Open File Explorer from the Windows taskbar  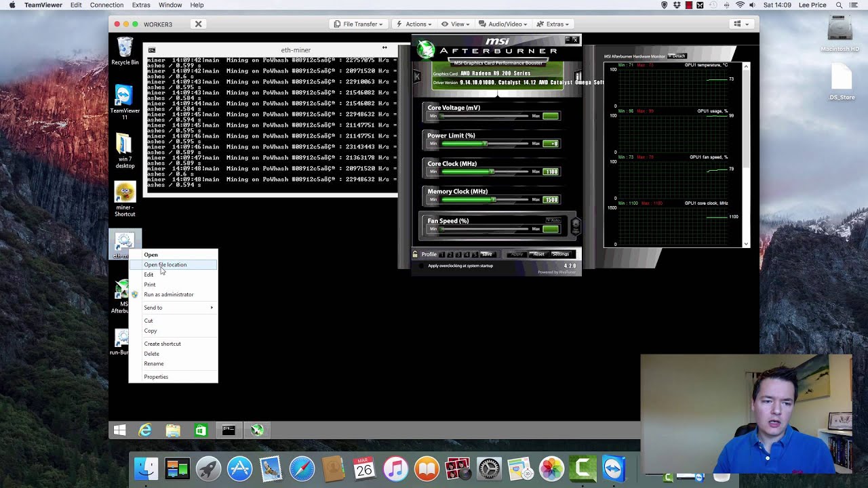[x=173, y=430]
